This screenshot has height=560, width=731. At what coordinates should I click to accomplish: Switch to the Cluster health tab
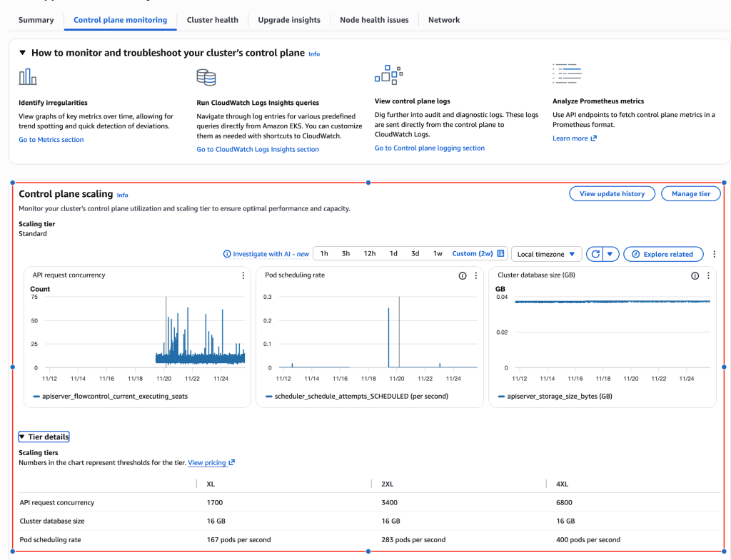tap(212, 20)
